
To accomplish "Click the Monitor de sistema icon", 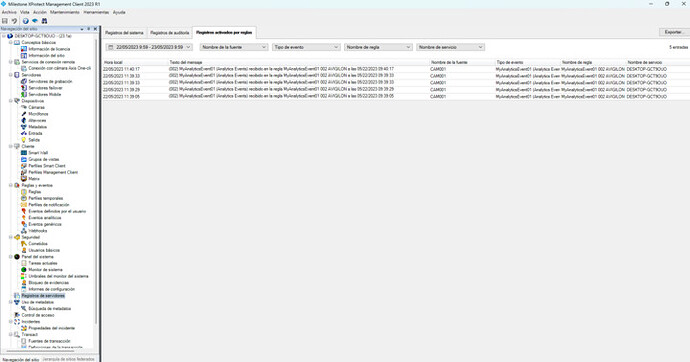I will pos(24,270).
